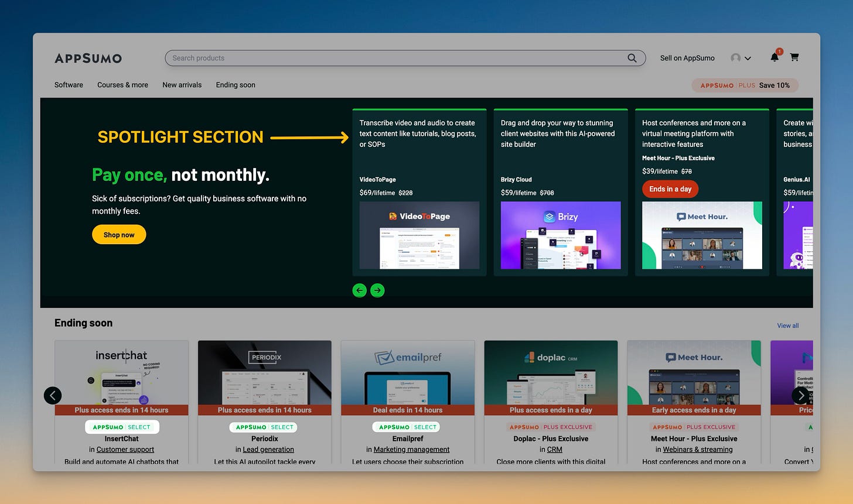The width and height of the screenshot is (853, 504).
Task: Click Transcribe video and audio description
Action: [x=418, y=133]
